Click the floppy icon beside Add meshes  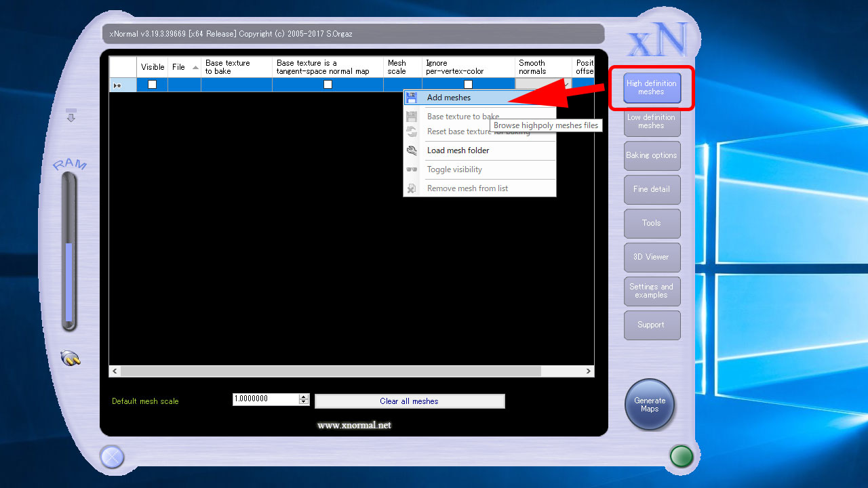pos(411,98)
